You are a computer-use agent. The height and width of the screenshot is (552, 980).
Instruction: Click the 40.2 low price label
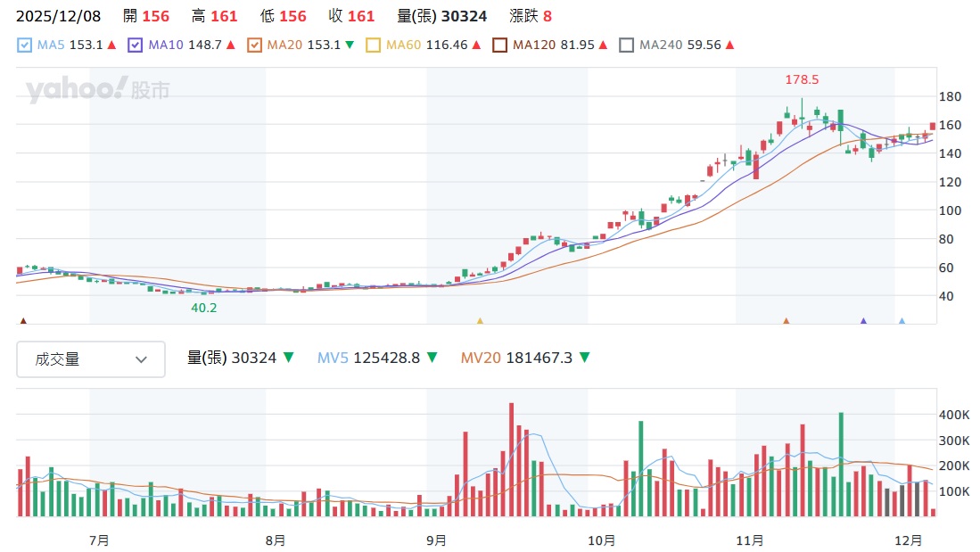(x=204, y=308)
